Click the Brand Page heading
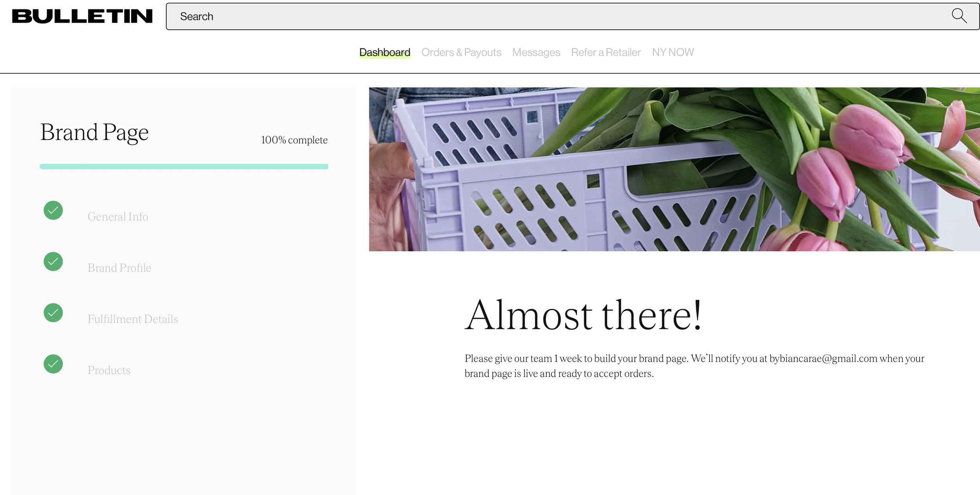 tap(94, 132)
